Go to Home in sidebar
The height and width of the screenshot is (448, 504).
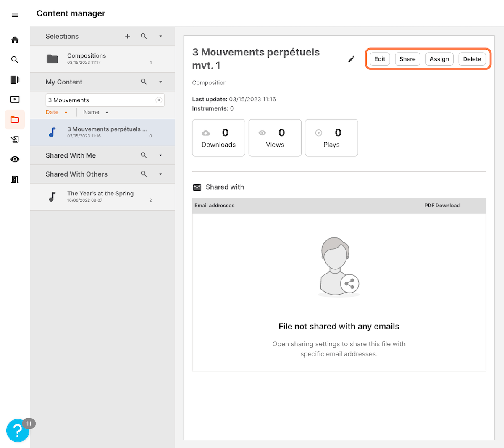[15, 40]
